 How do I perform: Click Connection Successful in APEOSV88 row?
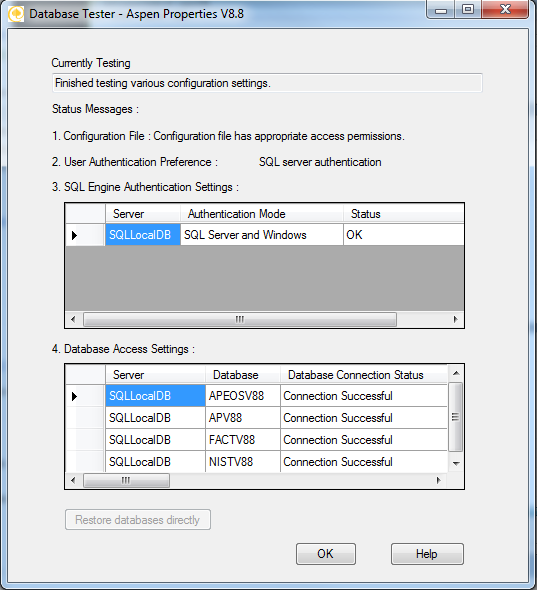(x=364, y=396)
